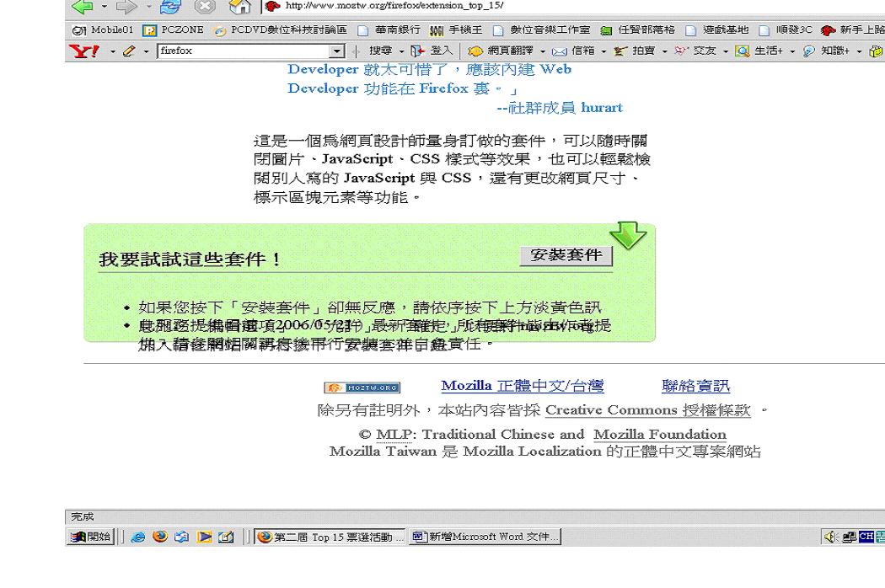This screenshot has width=885, height=588.
Task: Open the Mozilla 正體中文/台灣 link
Action: click(523, 386)
